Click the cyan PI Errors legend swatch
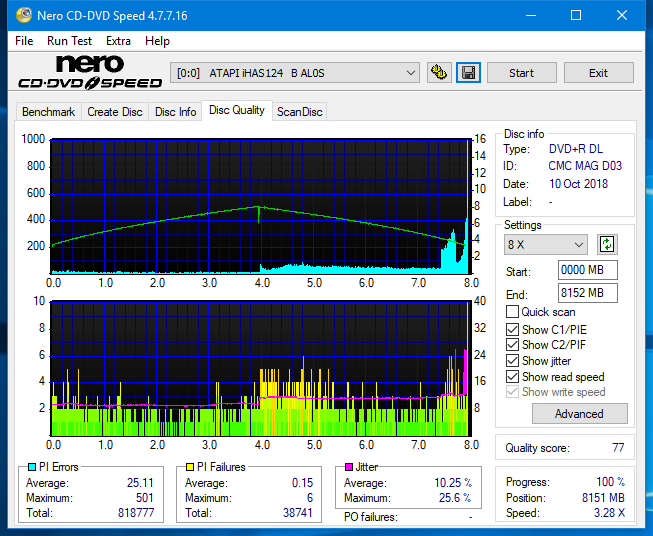The image size is (653, 536). click(32, 467)
